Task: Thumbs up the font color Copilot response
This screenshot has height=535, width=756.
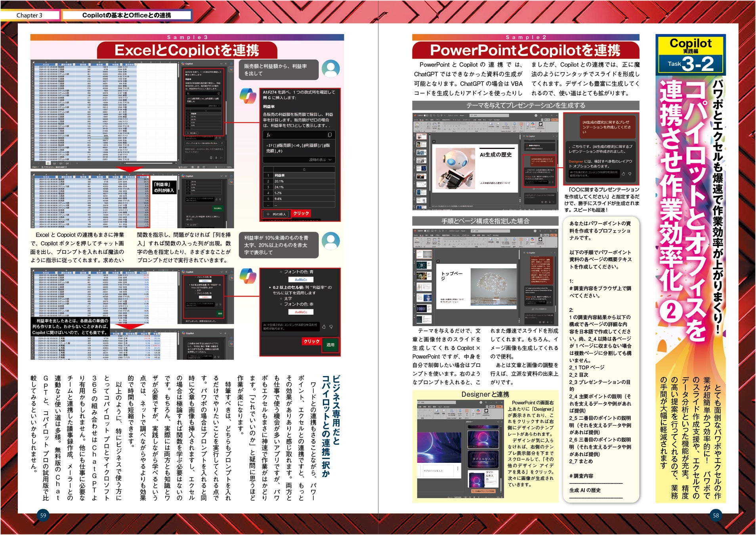Action: point(324,327)
